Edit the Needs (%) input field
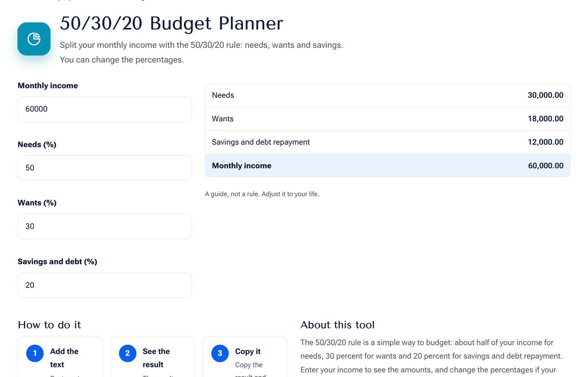Viewport: 588px width, 377px height. click(105, 168)
